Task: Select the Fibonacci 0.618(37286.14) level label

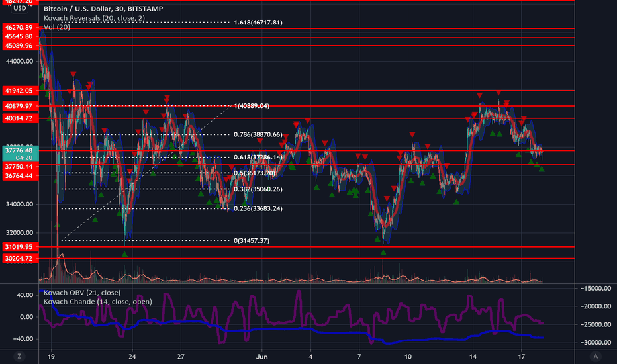Action: click(258, 158)
